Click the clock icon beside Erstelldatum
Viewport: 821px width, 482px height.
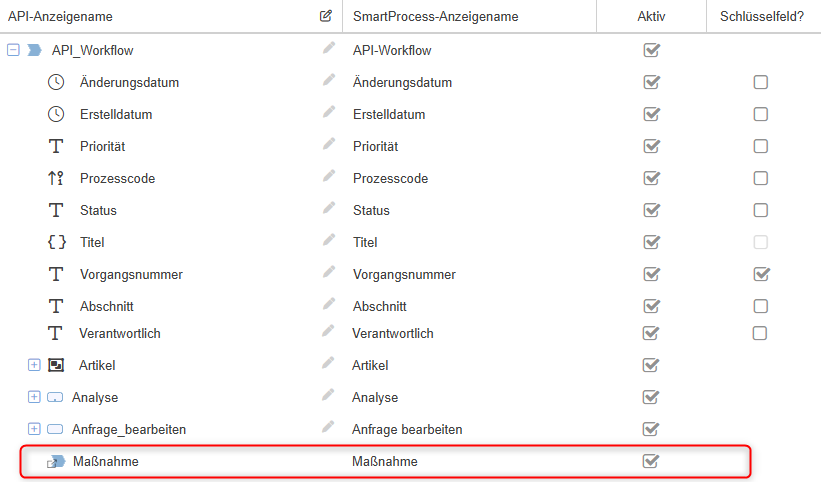coord(56,114)
